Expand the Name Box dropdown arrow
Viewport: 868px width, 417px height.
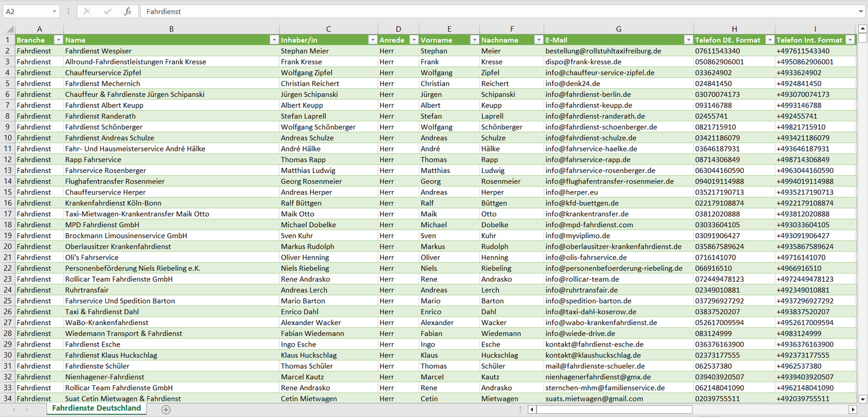pyautogui.click(x=55, y=11)
